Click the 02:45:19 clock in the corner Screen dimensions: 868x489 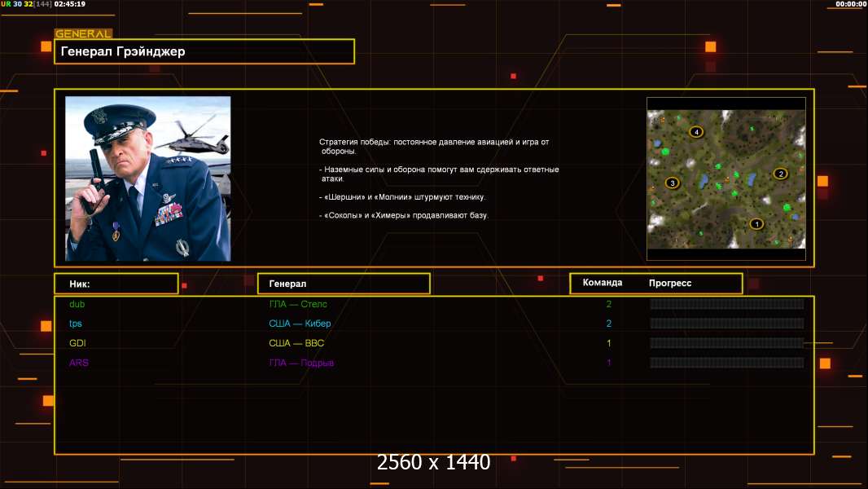click(x=70, y=4)
